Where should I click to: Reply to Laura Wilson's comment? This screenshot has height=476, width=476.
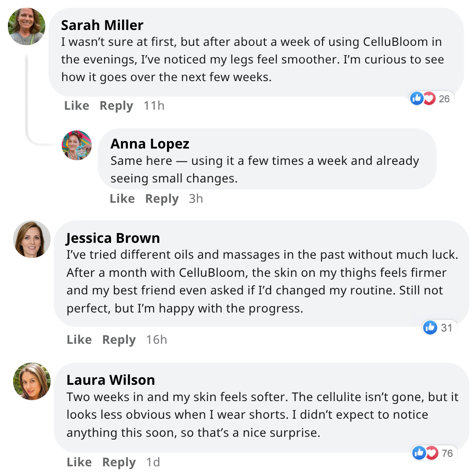[x=119, y=462]
